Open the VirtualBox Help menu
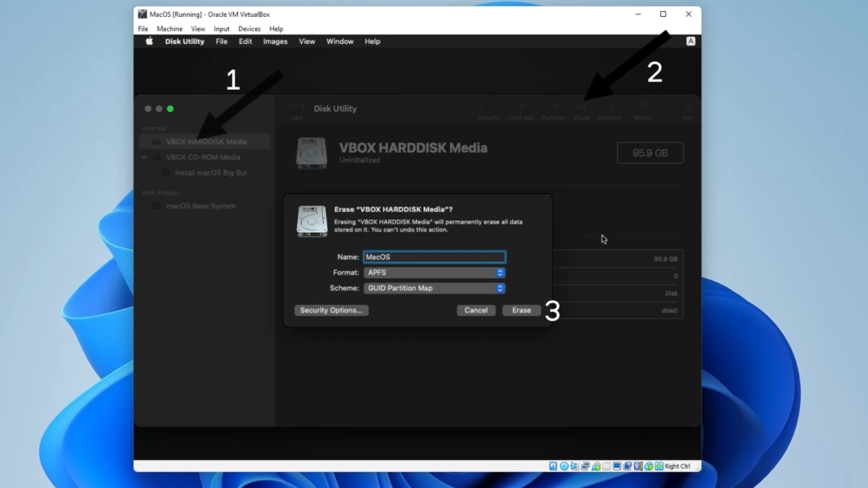 [276, 29]
